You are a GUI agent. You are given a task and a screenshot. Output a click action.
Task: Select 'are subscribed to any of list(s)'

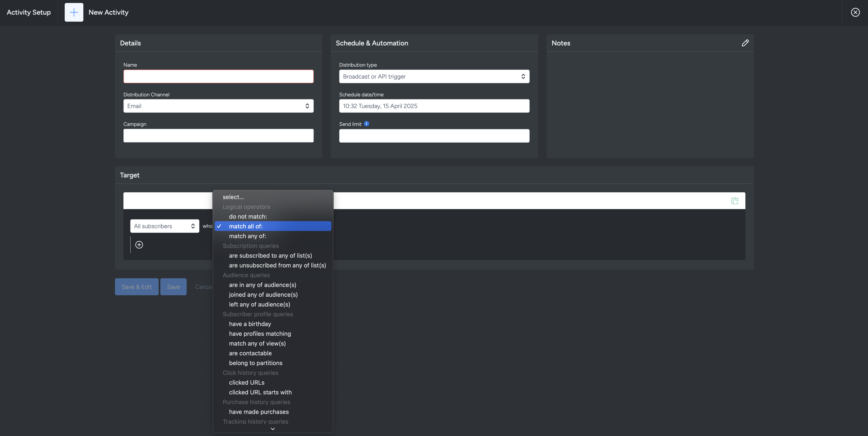[x=270, y=256]
